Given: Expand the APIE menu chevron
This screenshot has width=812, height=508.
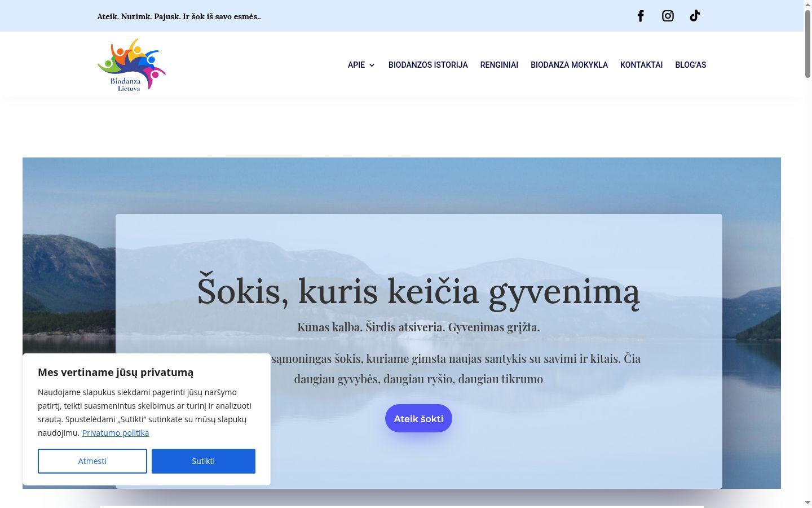Looking at the screenshot, I should [x=372, y=65].
